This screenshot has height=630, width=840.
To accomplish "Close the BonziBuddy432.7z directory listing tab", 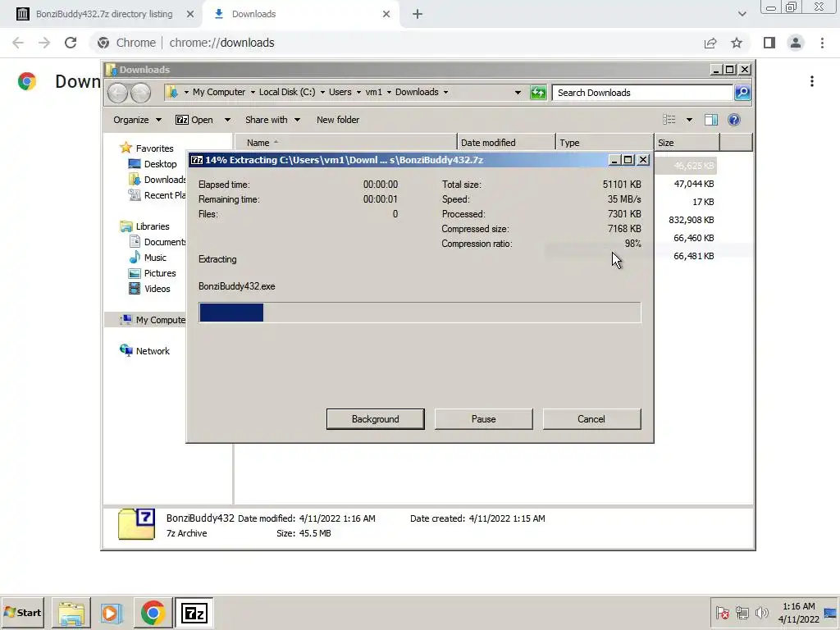I will click(189, 14).
